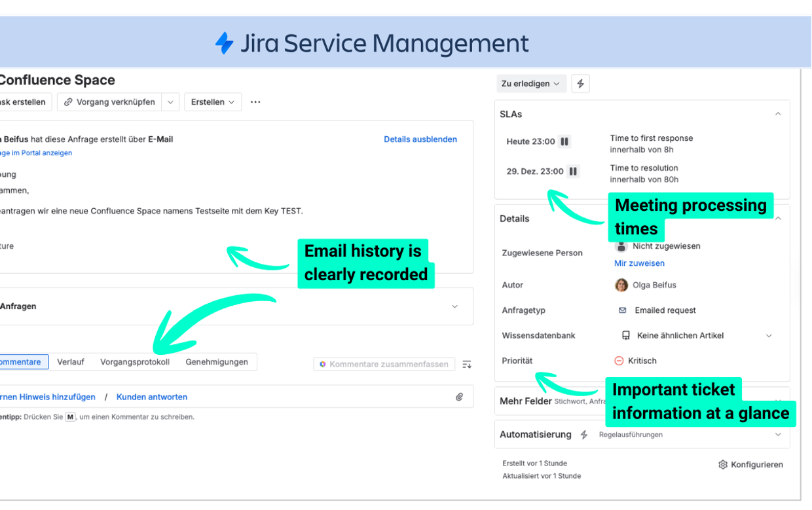
Task: Switch to the Verlauf tab
Action: (71, 362)
